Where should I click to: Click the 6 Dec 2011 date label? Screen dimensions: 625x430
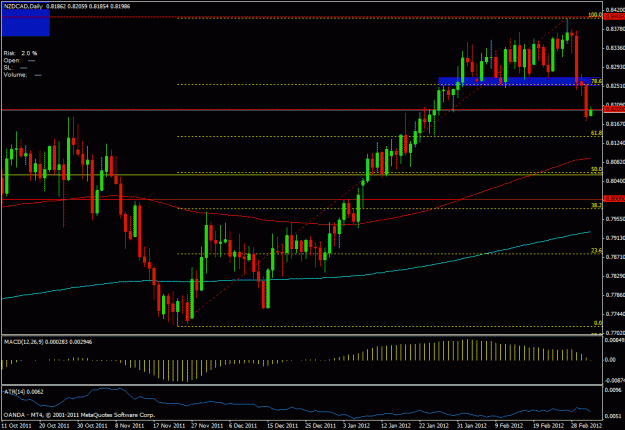244,426
